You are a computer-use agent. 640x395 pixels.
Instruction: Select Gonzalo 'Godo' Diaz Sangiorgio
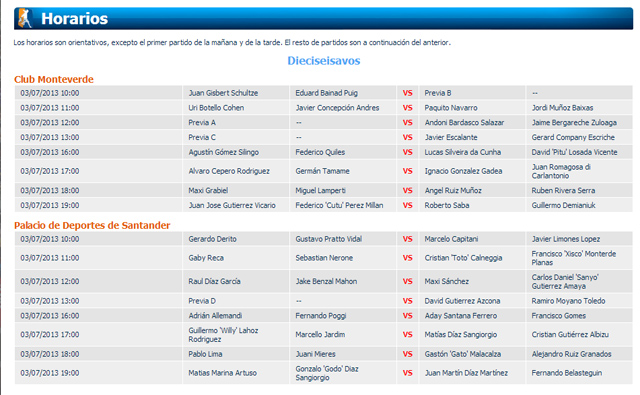(327, 373)
